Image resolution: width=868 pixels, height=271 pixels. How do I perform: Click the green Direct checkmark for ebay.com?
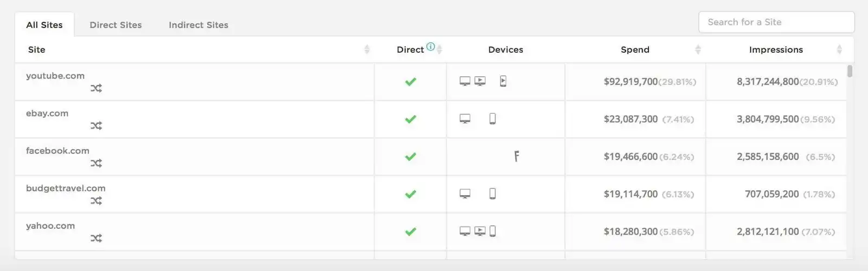[411, 119]
